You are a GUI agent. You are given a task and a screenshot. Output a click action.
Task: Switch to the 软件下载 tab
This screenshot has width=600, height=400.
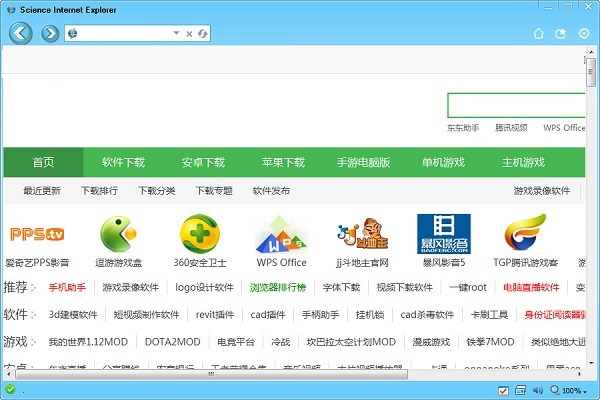[123, 162]
